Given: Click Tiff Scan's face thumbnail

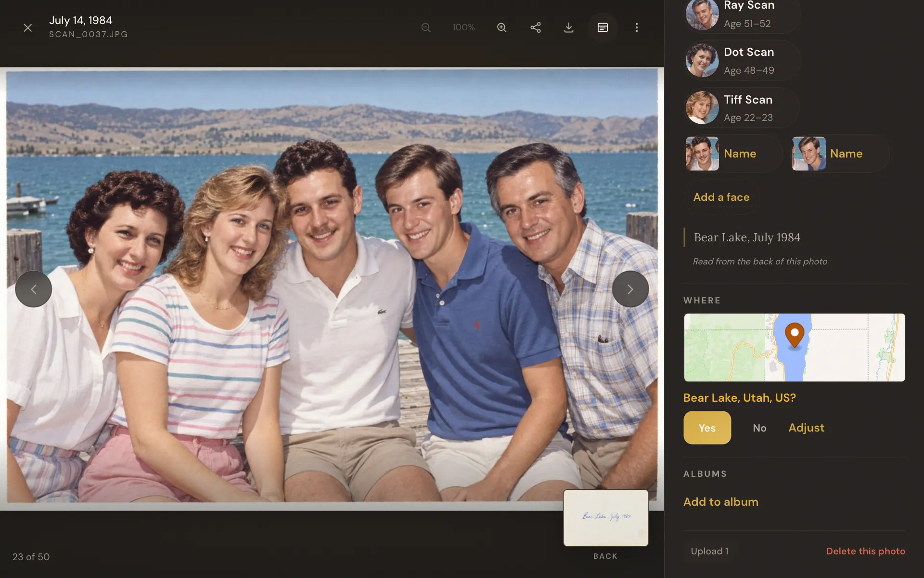Looking at the screenshot, I should tap(702, 108).
